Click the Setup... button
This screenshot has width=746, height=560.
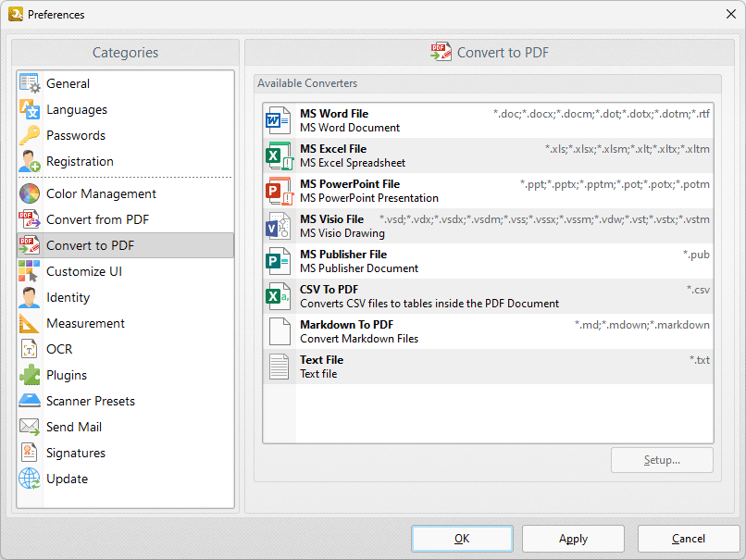pyautogui.click(x=662, y=460)
